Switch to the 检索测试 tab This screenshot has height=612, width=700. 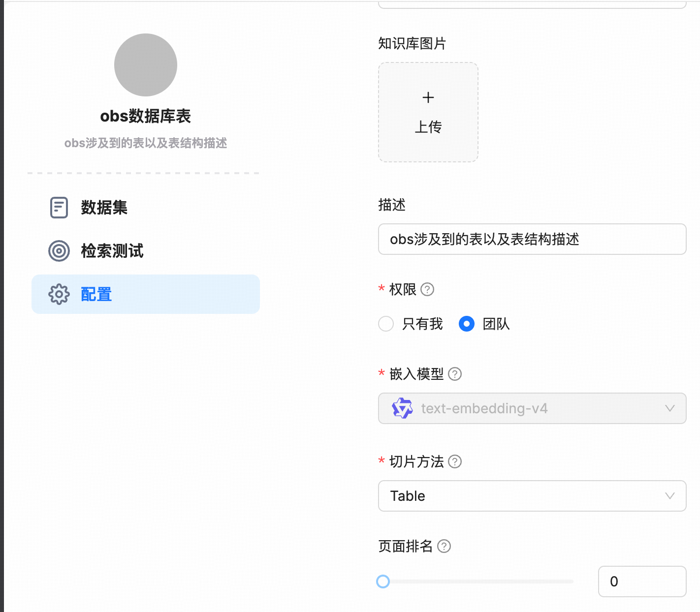coord(112,251)
